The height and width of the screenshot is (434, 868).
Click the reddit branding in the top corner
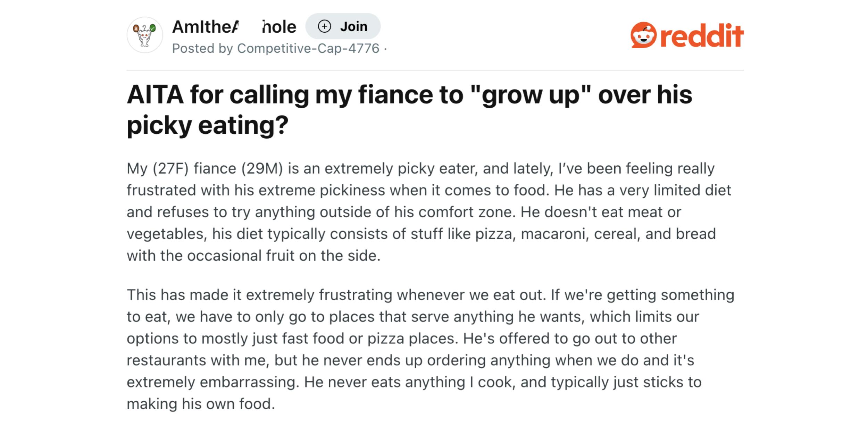[686, 34]
